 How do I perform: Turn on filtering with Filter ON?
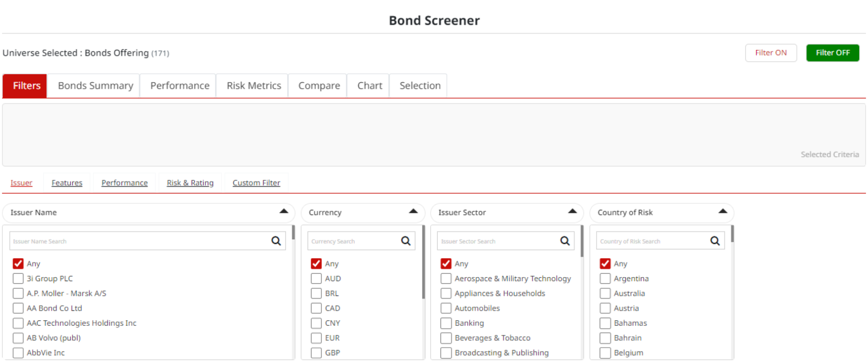[x=771, y=53]
